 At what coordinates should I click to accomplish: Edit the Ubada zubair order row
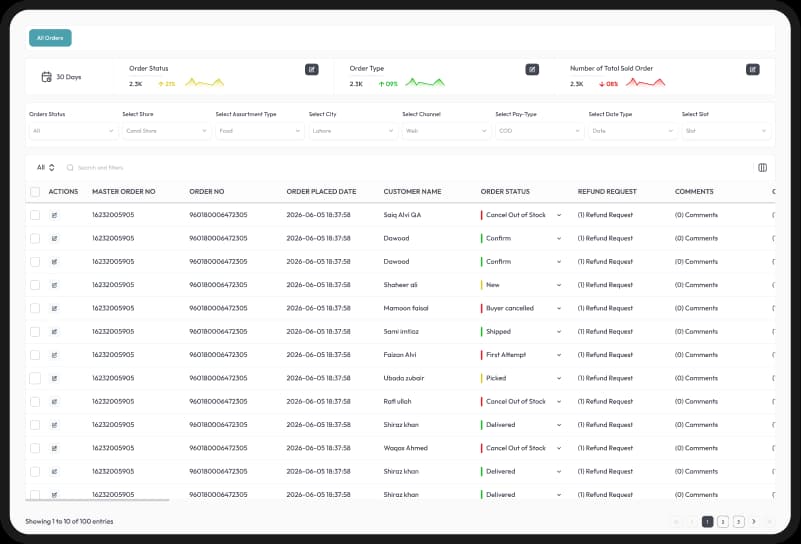(54, 379)
